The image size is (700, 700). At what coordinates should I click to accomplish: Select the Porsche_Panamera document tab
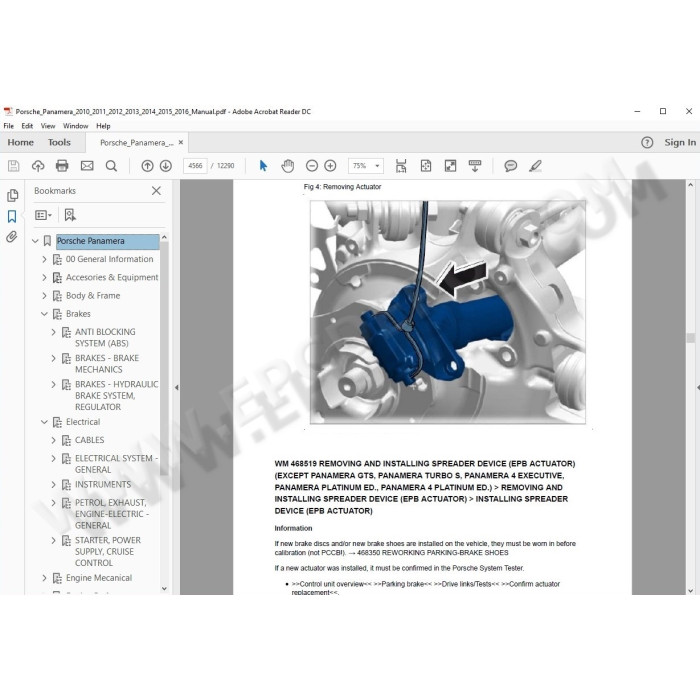coord(136,142)
